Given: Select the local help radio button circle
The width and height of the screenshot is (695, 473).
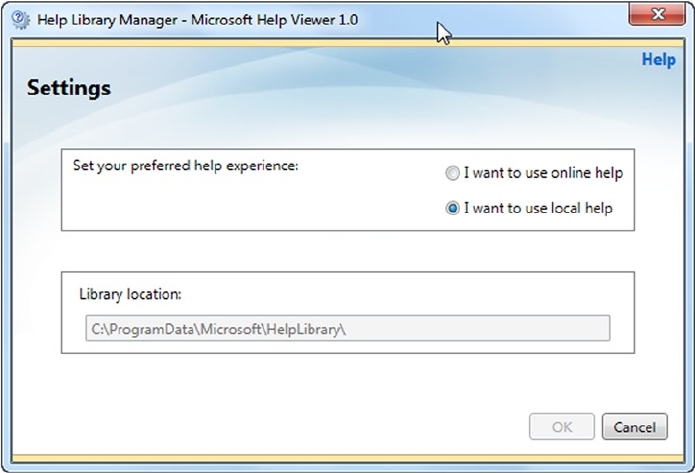Looking at the screenshot, I should pos(453,209).
